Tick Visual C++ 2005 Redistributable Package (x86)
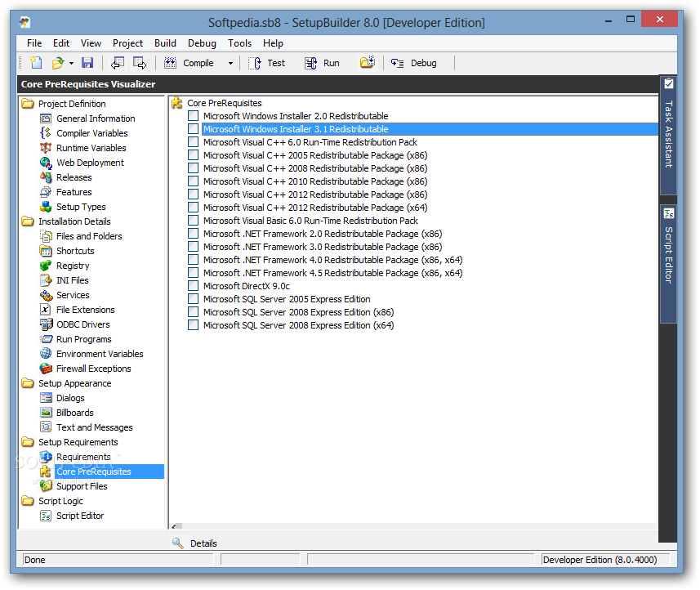The width and height of the screenshot is (700, 590). (194, 155)
